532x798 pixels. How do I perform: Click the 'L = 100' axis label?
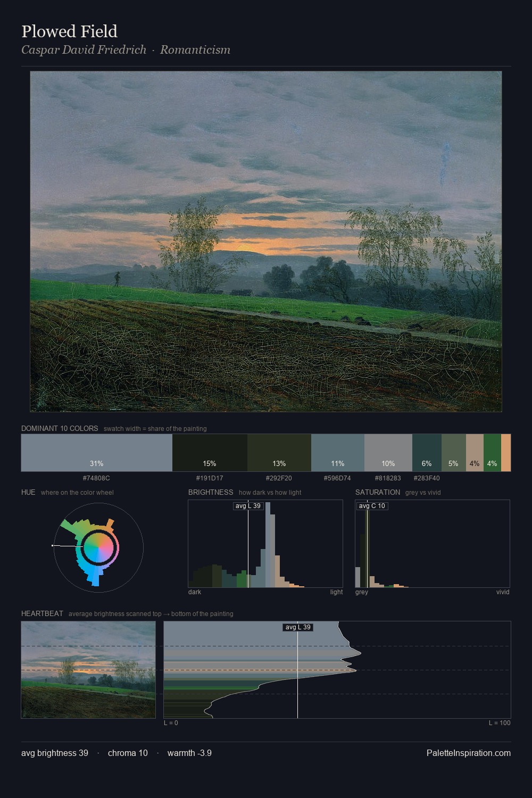coord(500,723)
